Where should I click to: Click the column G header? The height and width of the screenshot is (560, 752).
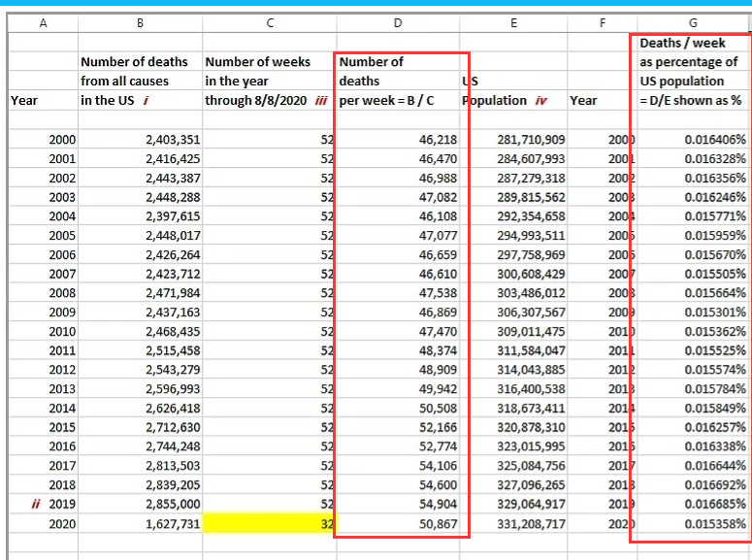tap(693, 22)
